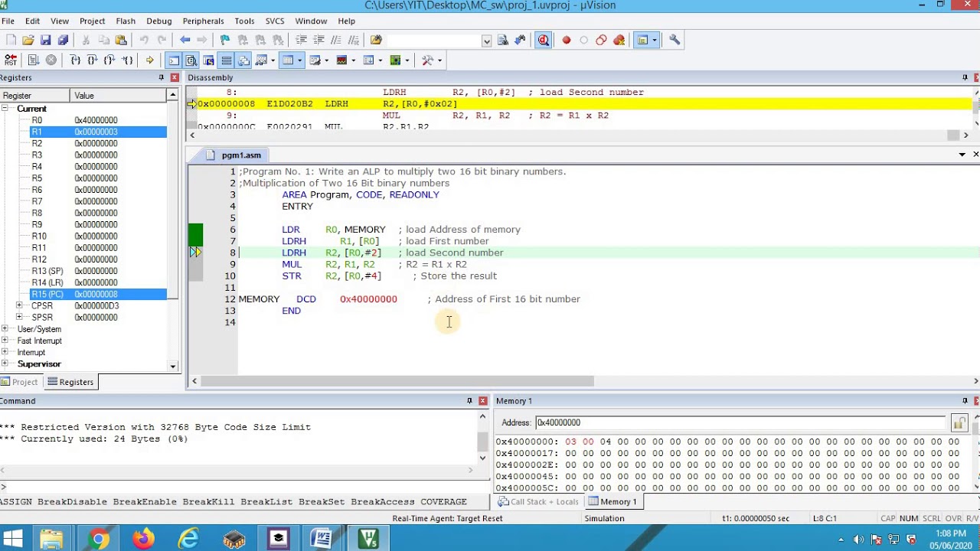
Task: Open the Toolbox icon
Action: (427, 60)
